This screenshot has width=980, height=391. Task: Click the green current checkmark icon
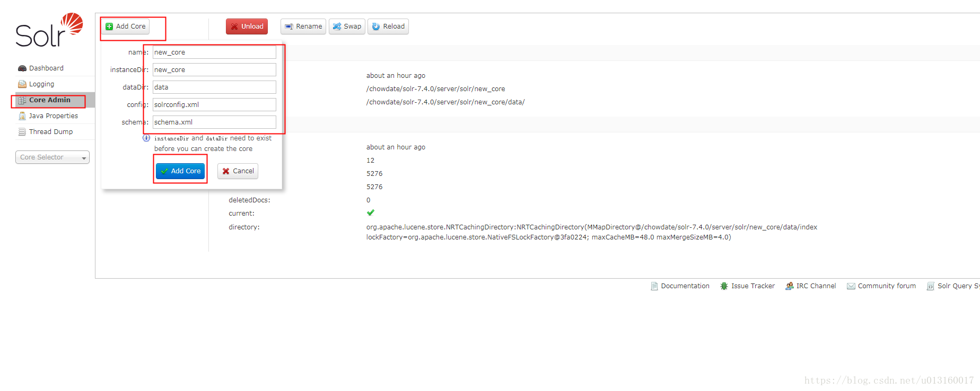(371, 213)
